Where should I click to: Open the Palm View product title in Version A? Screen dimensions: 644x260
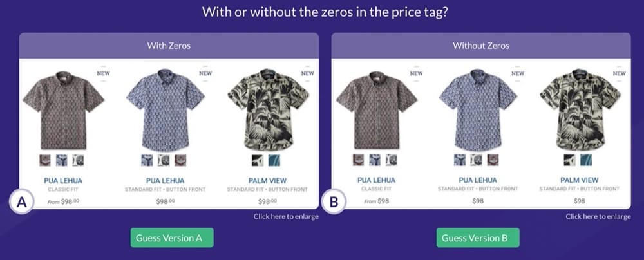coord(267,181)
